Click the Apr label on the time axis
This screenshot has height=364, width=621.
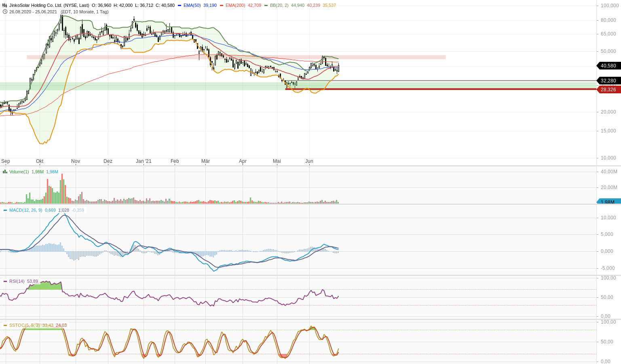(x=243, y=161)
